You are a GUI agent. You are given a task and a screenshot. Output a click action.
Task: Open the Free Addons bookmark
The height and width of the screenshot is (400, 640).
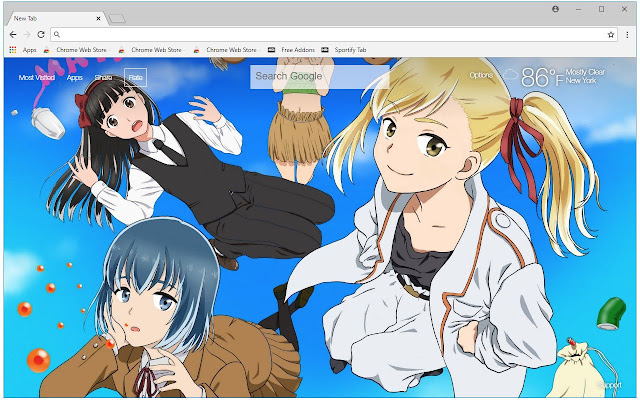[x=291, y=50]
